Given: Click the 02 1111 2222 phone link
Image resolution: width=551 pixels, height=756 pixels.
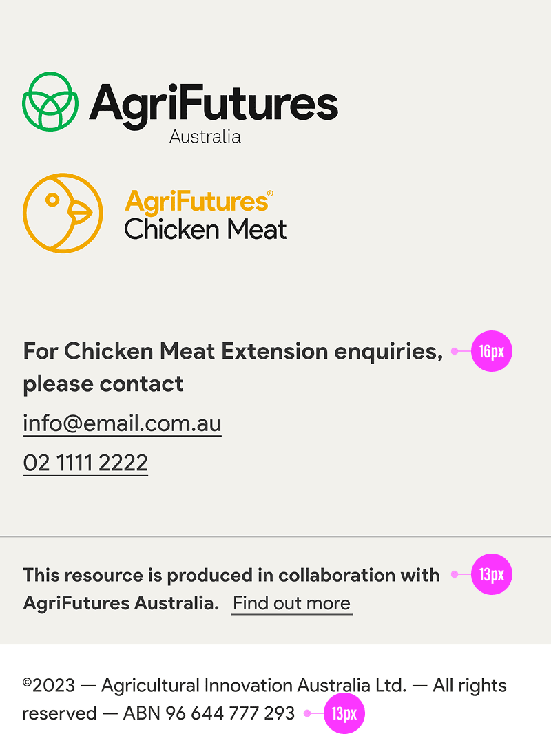Looking at the screenshot, I should [x=85, y=463].
